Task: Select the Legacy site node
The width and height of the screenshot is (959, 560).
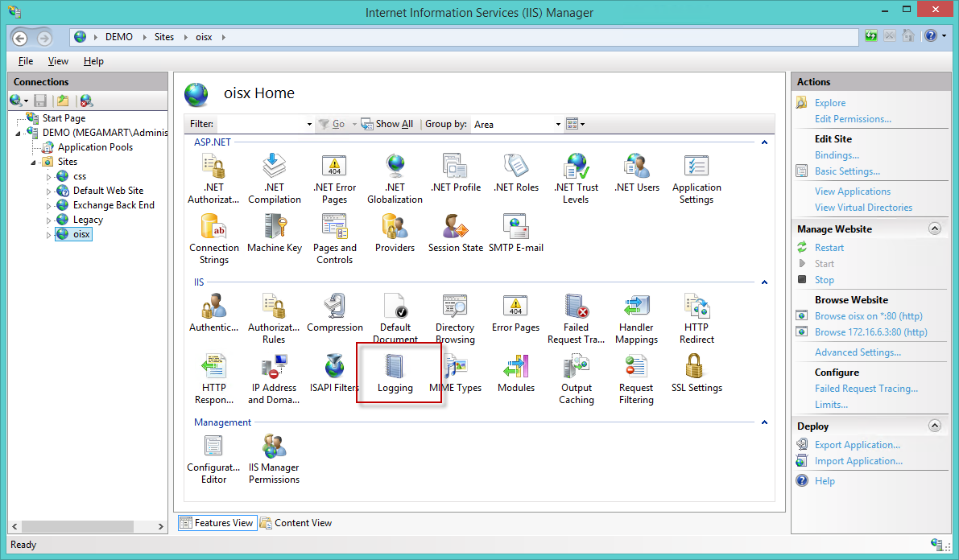Action: pyautogui.click(x=88, y=220)
